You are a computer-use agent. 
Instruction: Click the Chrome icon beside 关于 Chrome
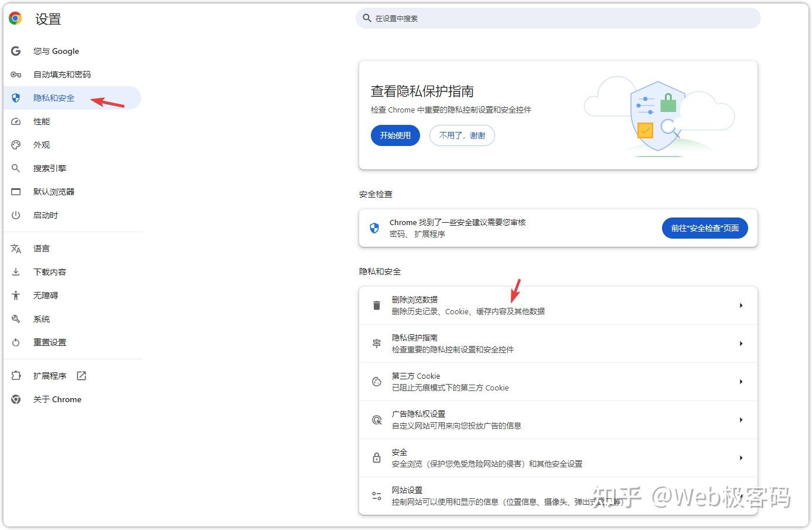[x=16, y=399]
